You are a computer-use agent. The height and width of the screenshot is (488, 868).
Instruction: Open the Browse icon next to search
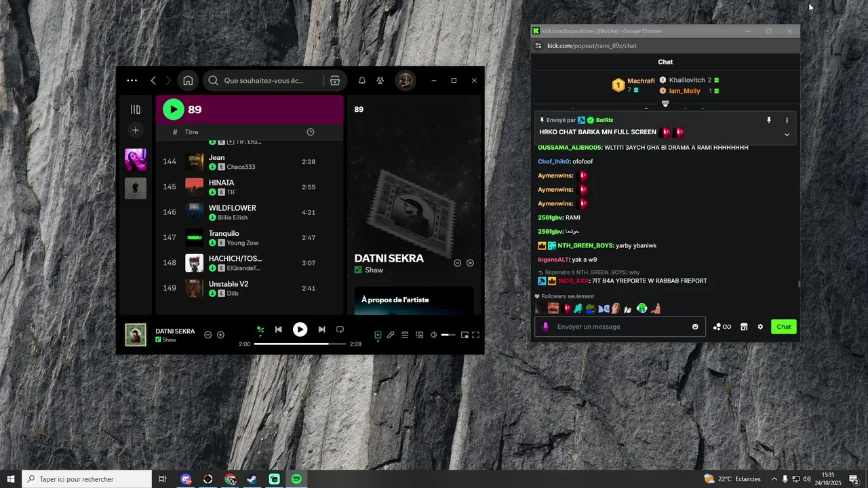(x=335, y=81)
